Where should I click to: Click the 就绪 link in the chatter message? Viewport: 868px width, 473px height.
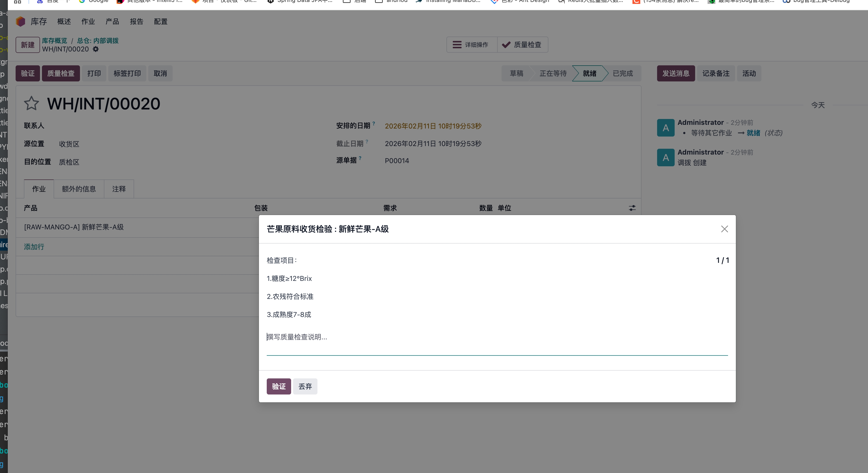pyautogui.click(x=753, y=133)
